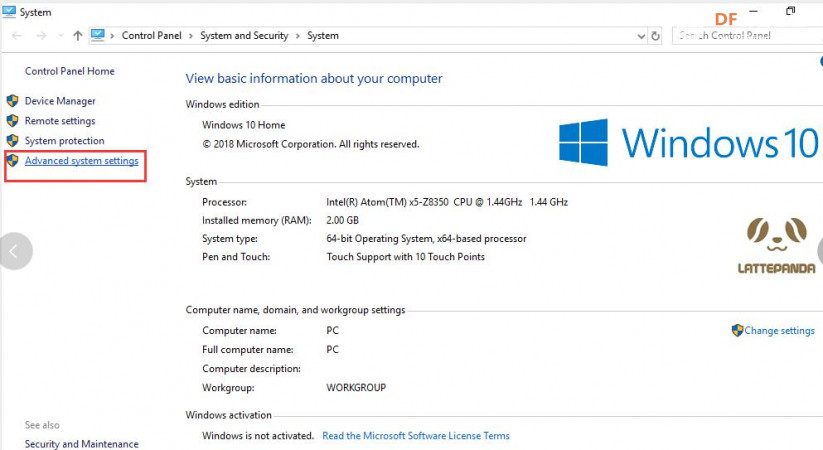Click the LattePanda logo image
The height and width of the screenshot is (450, 823).
tap(776, 245)
